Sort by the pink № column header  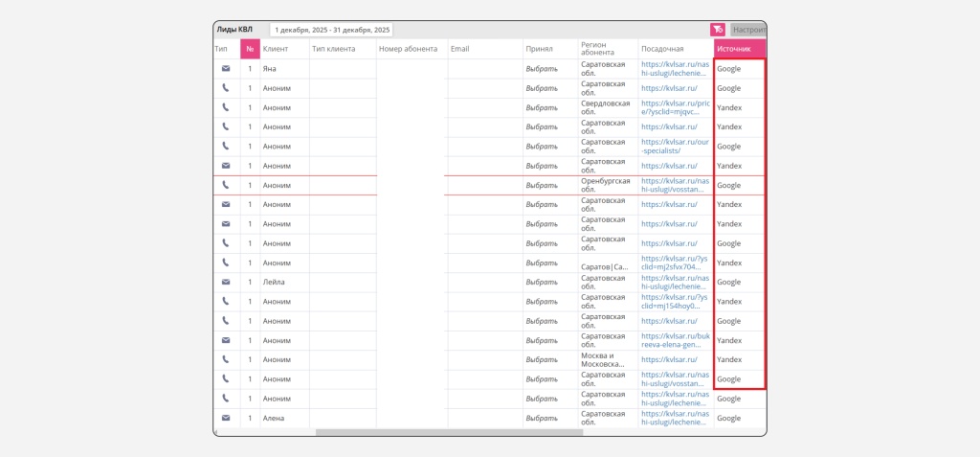click(x=250, y=49)
